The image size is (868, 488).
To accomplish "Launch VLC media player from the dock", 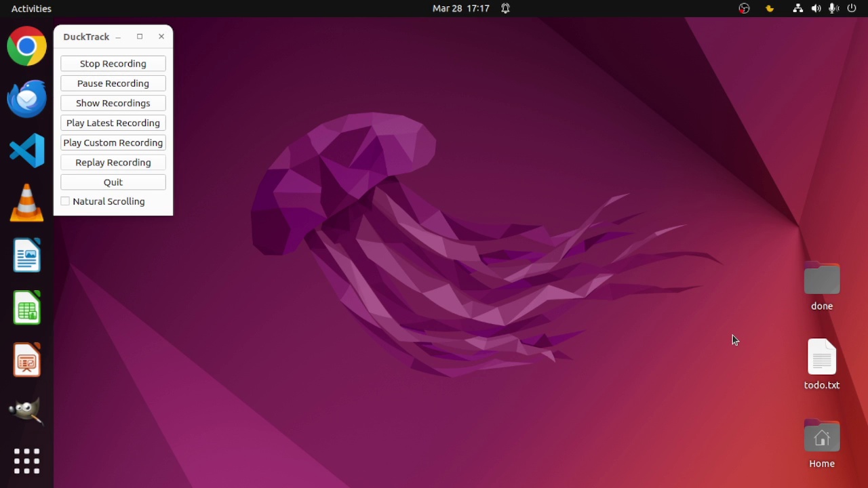I will pos(27,203).
